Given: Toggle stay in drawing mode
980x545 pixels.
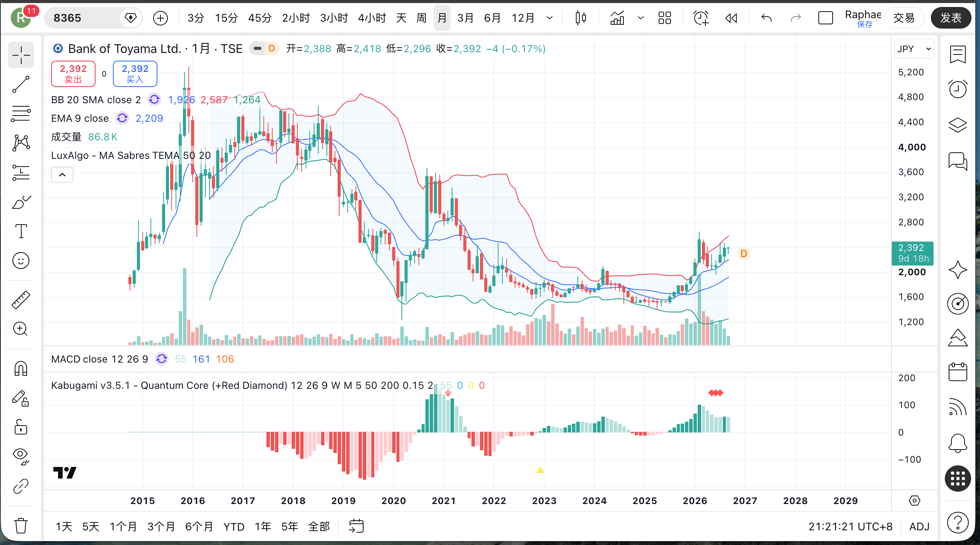Looking at the screenshot, I should pos(21,398).
